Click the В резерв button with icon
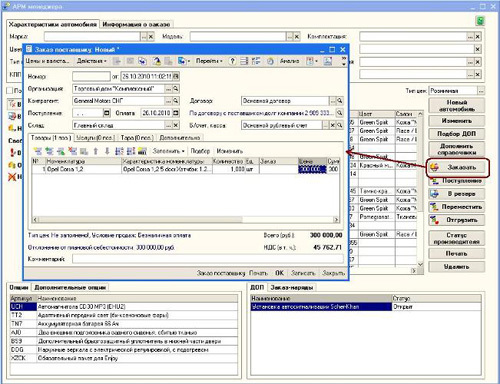Screen dimensions: 500x384 [456, 194]
